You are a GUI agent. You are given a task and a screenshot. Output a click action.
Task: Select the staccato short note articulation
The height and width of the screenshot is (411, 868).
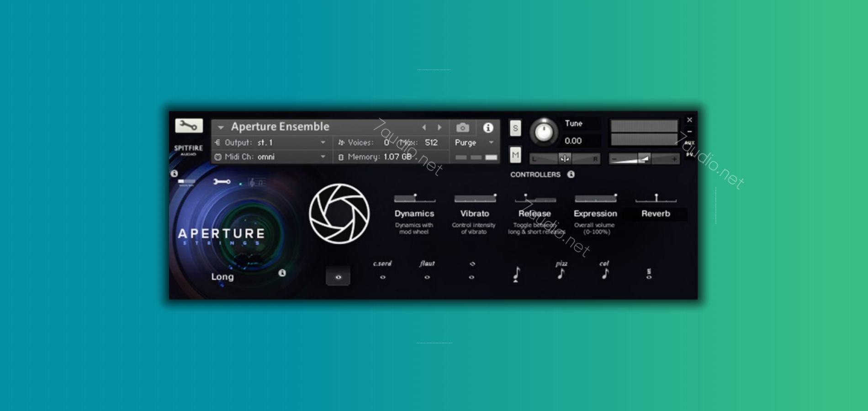click(516, 274)
